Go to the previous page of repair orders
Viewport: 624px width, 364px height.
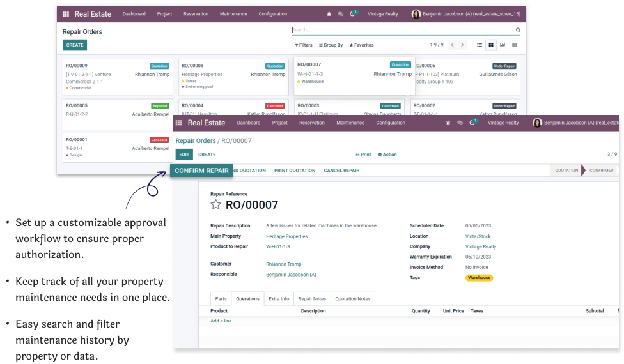click(x=452, y=45)
